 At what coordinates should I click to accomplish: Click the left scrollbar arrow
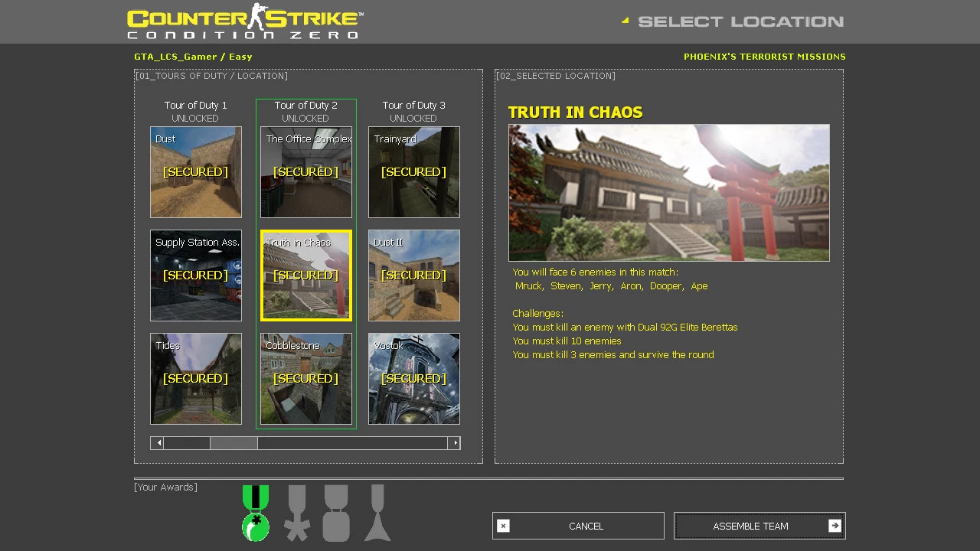tap(158, 443)
